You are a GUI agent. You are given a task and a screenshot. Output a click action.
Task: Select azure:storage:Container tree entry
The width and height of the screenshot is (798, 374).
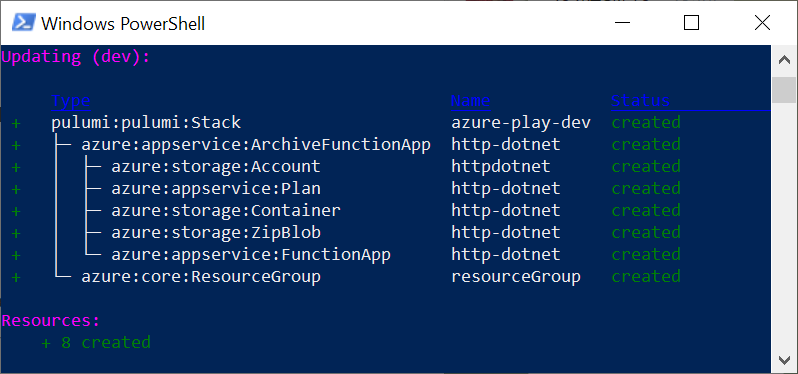click(226, 211)
